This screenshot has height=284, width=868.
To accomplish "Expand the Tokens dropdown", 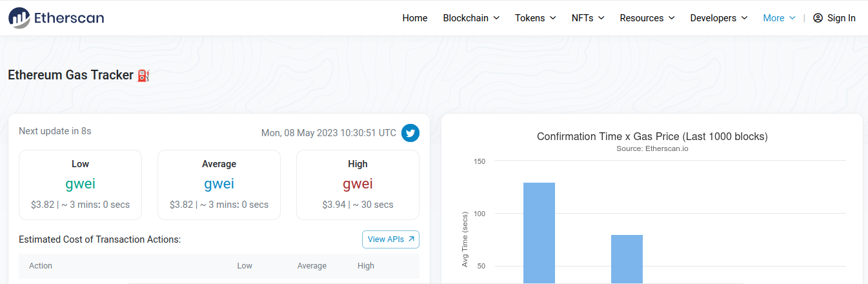I will [x=535, y=18].
